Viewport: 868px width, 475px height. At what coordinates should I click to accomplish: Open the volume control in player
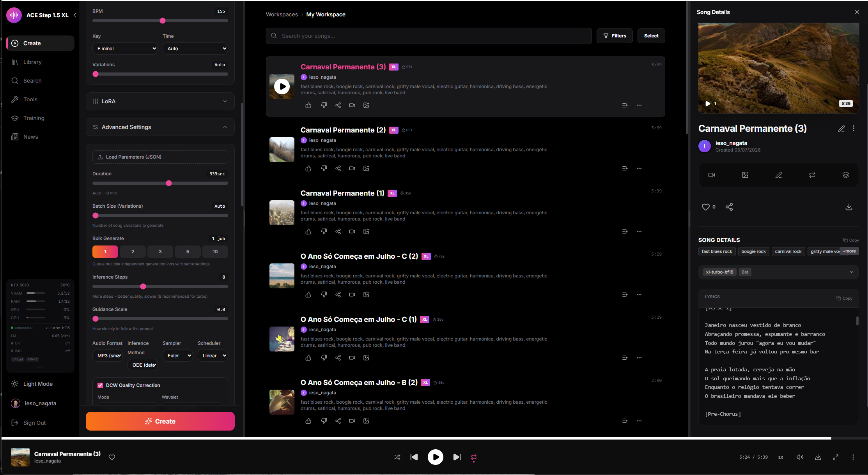[800, 457]
